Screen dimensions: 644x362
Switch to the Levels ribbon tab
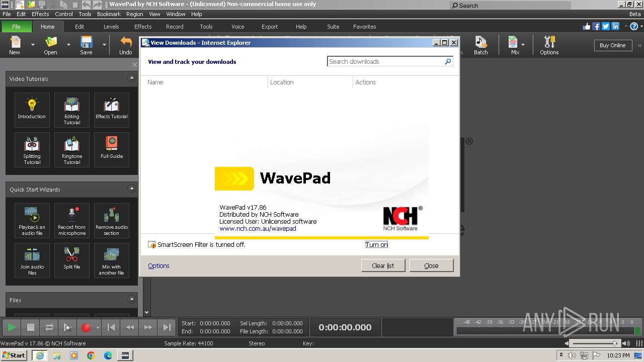[x=111, y=27]
